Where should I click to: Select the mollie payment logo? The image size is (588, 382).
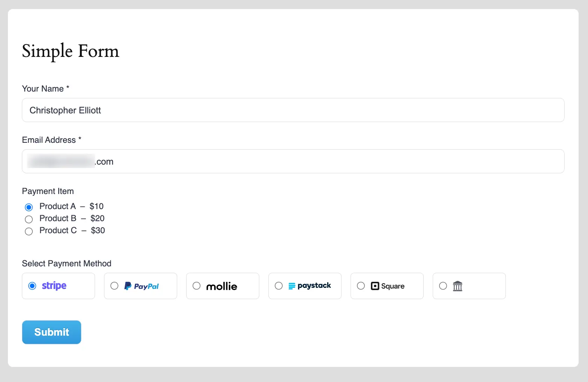point(222,286)
